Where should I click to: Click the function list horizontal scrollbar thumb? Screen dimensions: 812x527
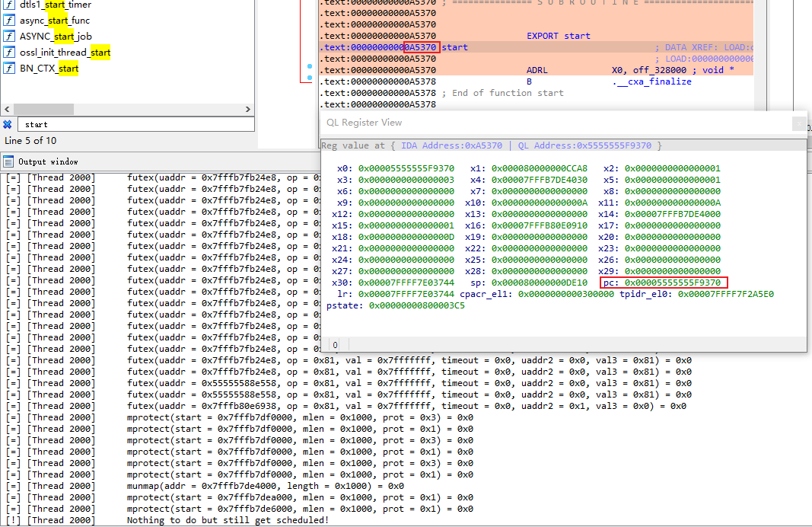tap(43, 110)
